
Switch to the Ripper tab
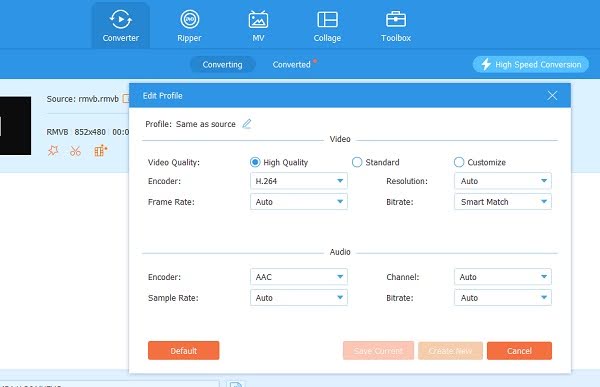tap(189, 26)
